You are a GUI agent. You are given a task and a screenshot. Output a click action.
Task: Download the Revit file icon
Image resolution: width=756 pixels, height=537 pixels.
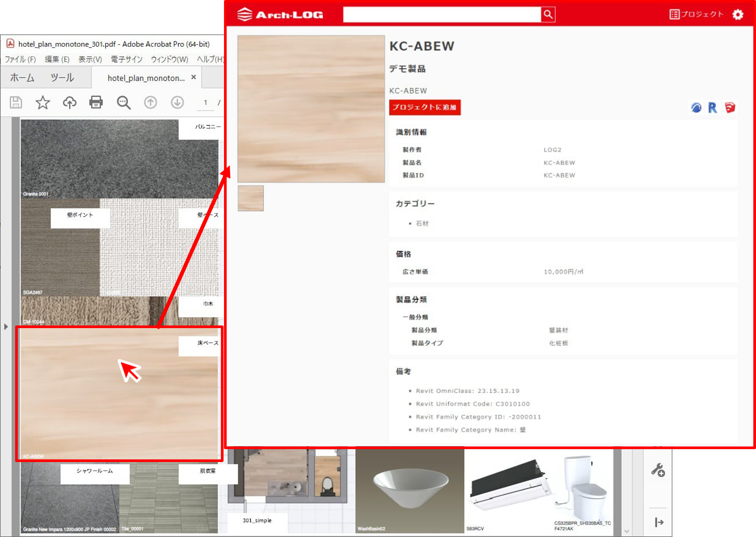713,107
